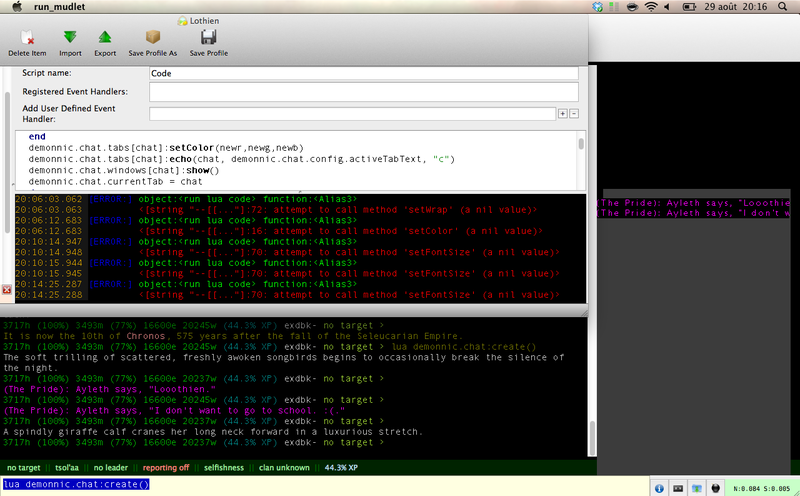800x496 pixels.
Task: Click the 'no target' status bar label
Action: pos(23,467)
